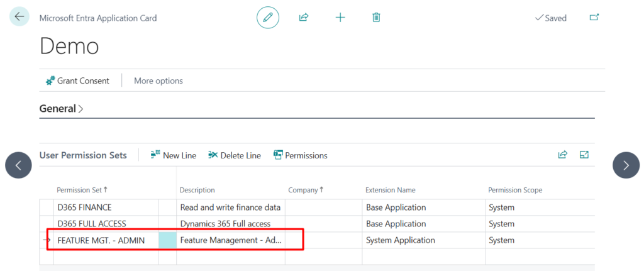Open Permissions for selected set
The width and height of the screenshot is (644, 271).
tap(301, 155)
